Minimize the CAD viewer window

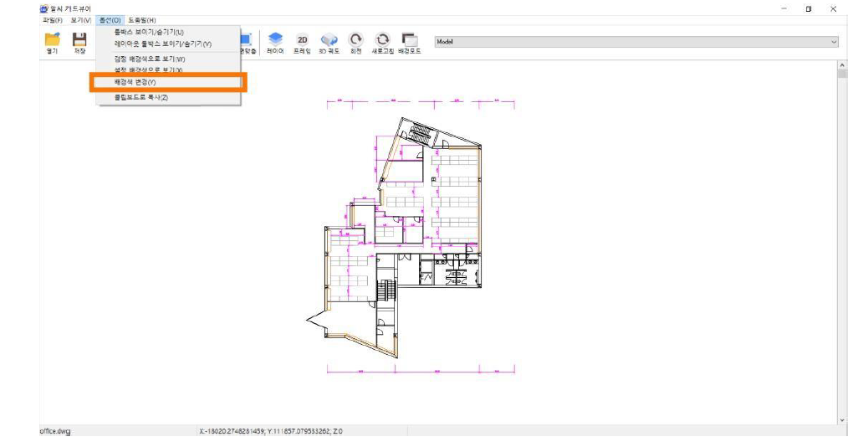[784, 9]
